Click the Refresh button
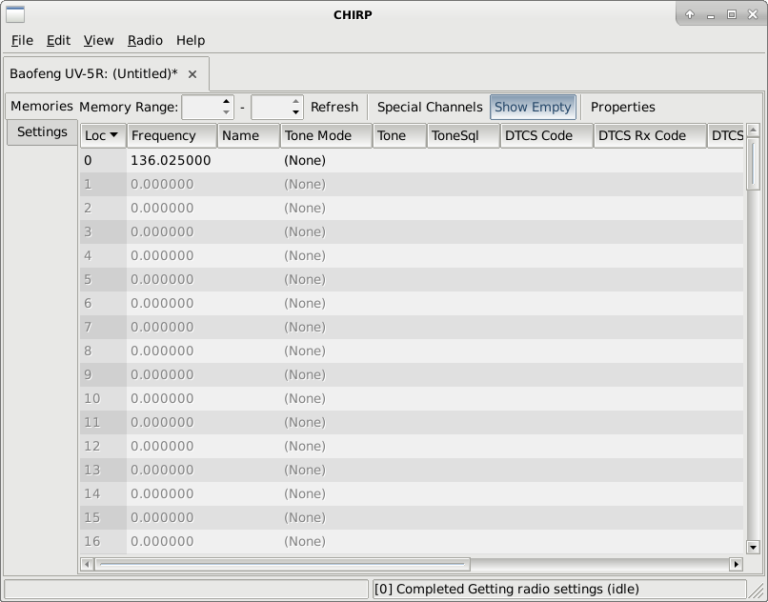Viewport: 768px width, 602px height. pos(334,107)
